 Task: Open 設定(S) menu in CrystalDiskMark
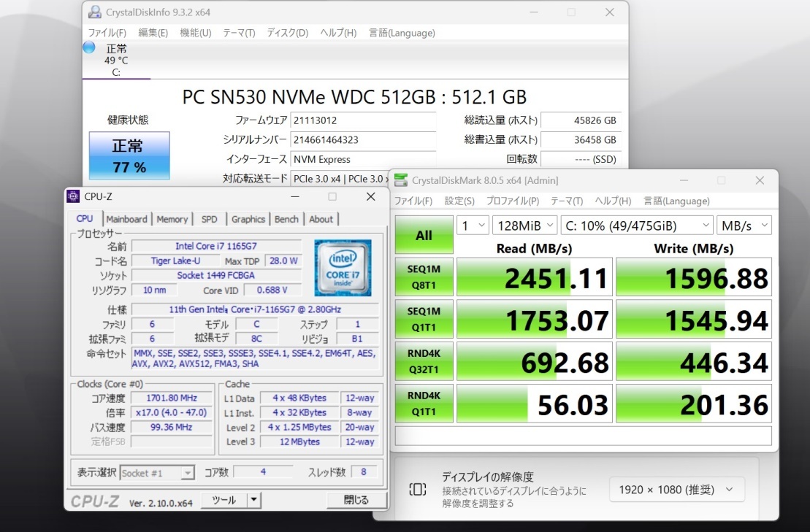(x=459, y=201)
